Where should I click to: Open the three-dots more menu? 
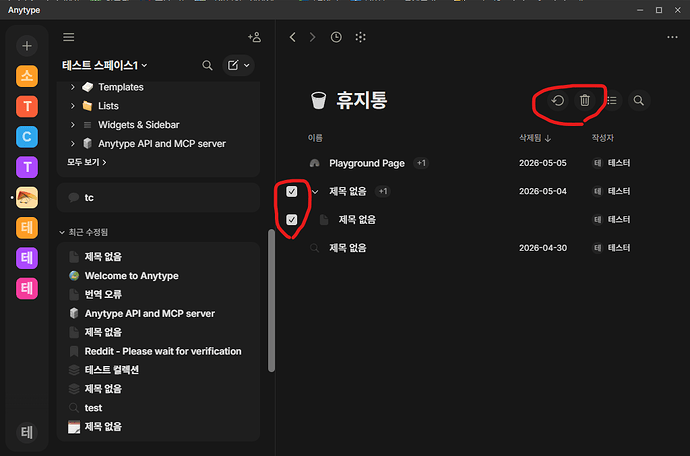click(672, 37)
